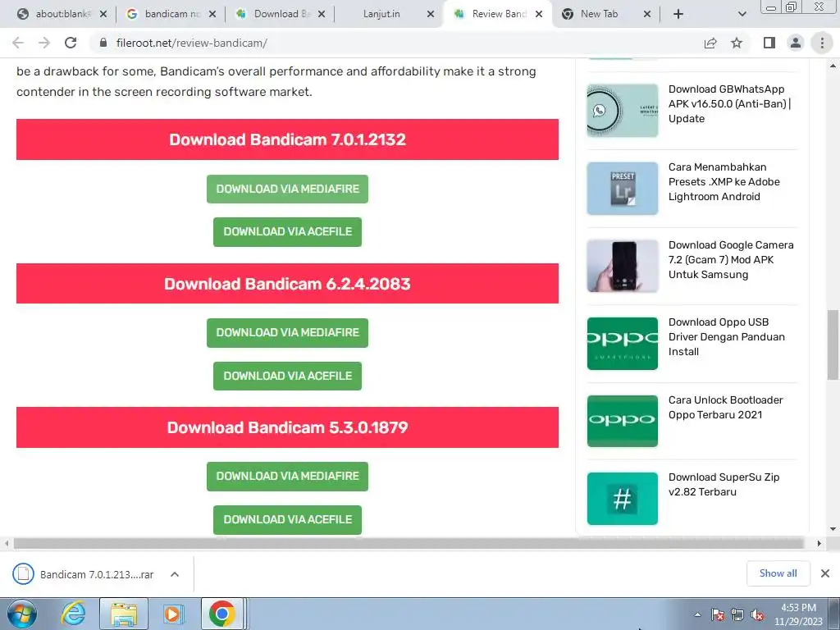840x630 pixels.
Task: Click horizontal scrollbar right arrow
Action: coord(819,543)
